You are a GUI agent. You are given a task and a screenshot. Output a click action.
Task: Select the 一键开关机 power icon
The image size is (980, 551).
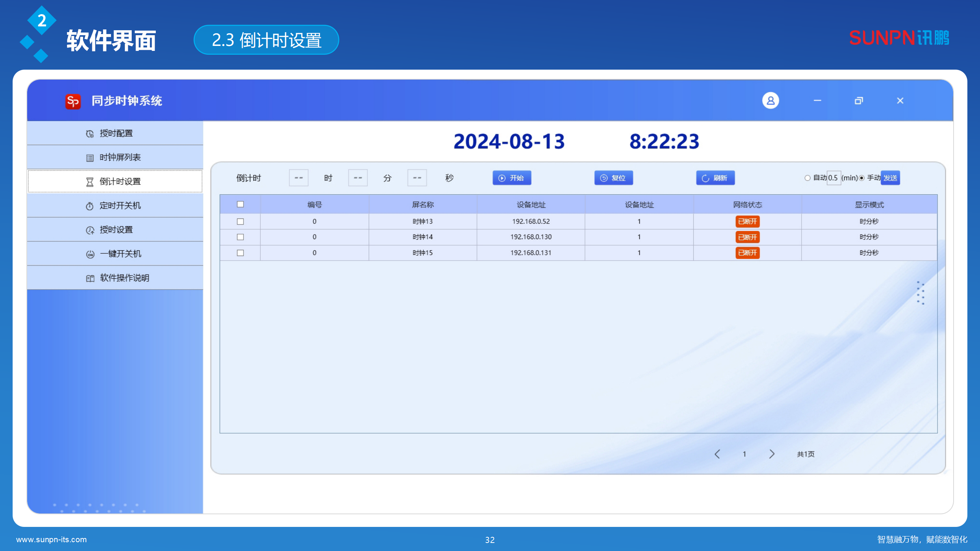pos(89,254)
